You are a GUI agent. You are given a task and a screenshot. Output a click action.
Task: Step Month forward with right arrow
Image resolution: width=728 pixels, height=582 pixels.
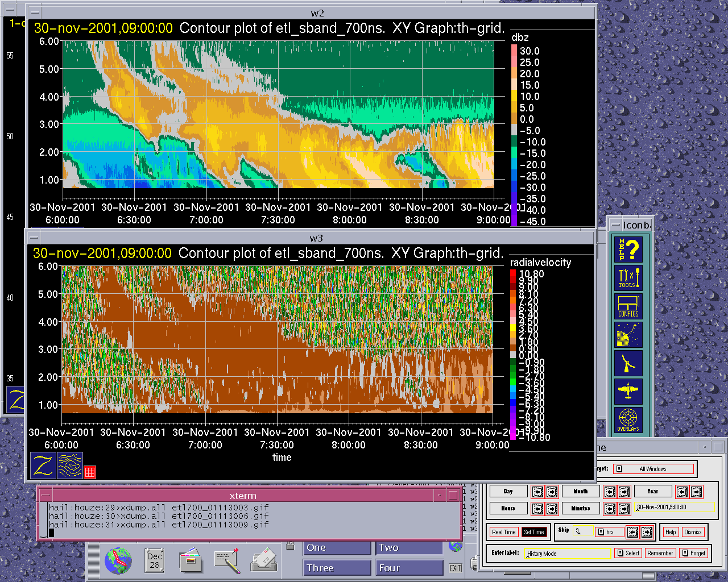(x=624, y=492)
